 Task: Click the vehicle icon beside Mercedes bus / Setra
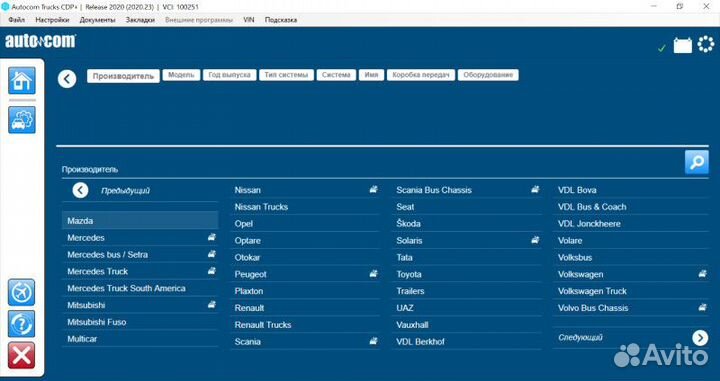click(x=211, y=254)
